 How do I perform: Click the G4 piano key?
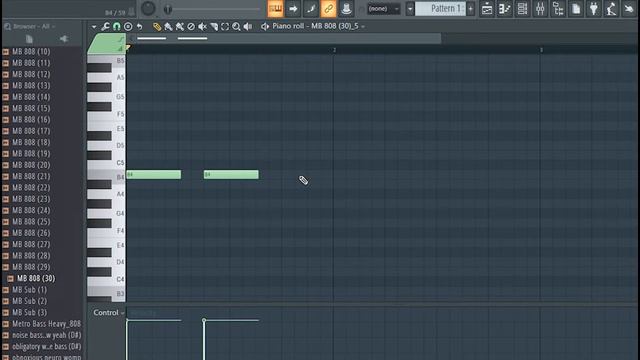tap(106, 214)
